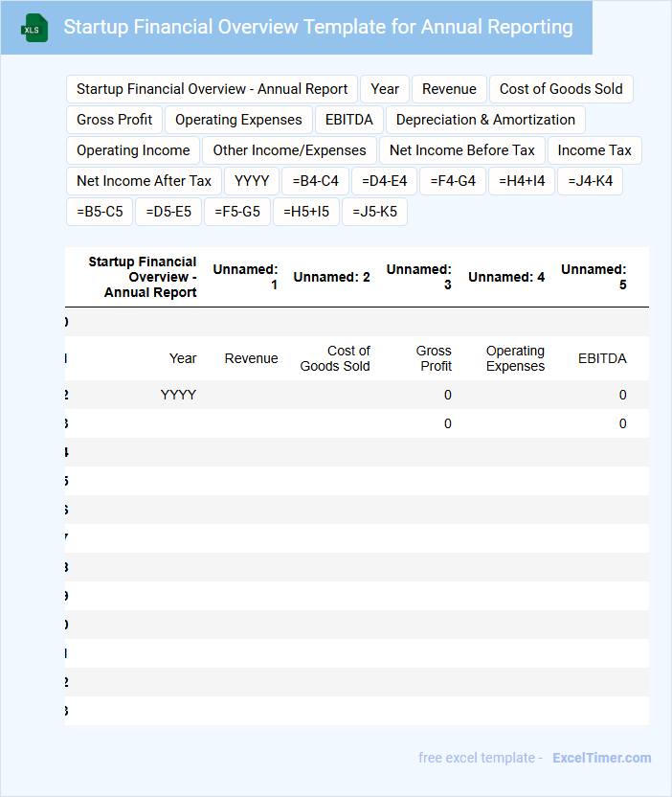Click the '=H4+I4' formula tag
The height and width of the screenshot is (797, 672).
522,181
